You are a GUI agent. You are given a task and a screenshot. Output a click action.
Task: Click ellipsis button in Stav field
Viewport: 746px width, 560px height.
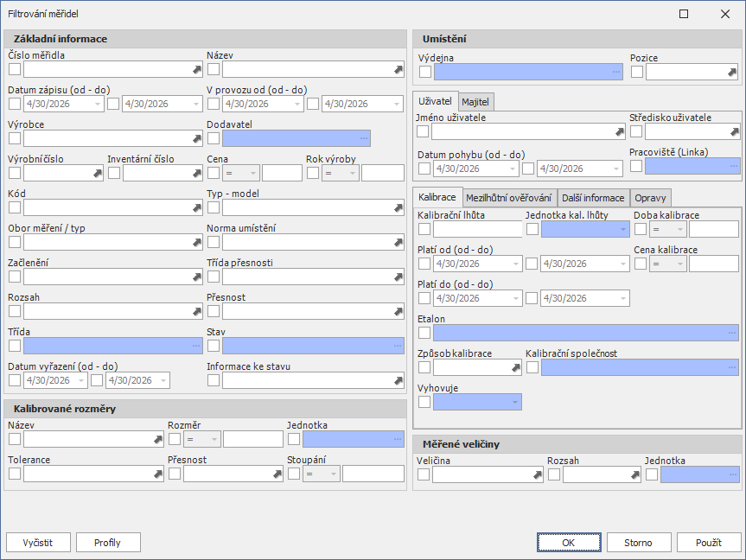click(x=398, y=346)
